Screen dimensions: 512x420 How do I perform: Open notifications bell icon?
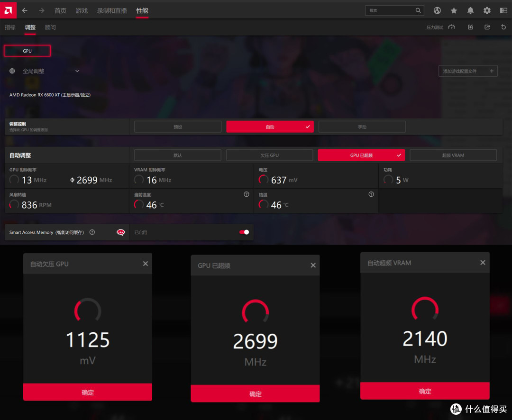pos(470,11)
